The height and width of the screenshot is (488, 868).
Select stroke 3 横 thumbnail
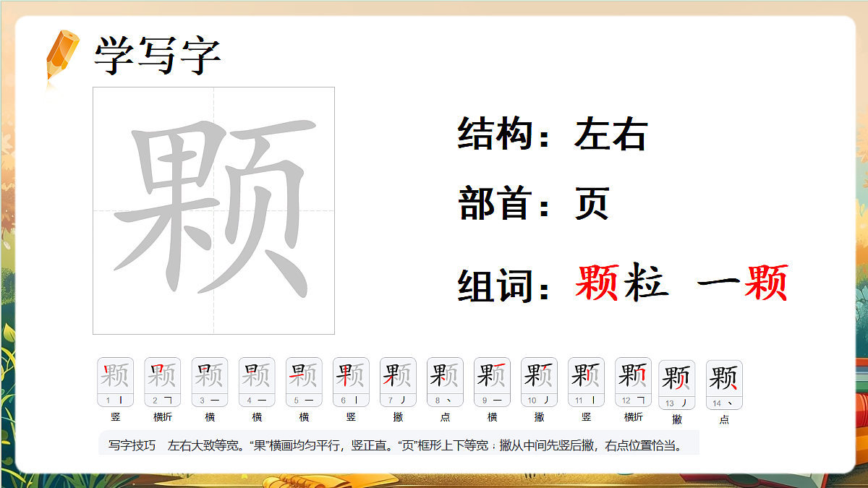210,382
